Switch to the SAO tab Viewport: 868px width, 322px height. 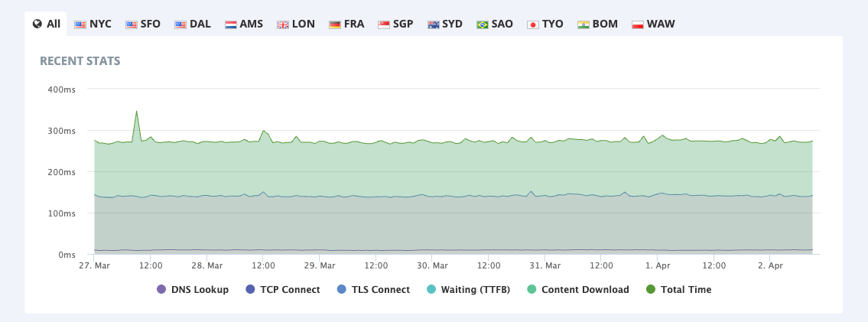point(494,24)
